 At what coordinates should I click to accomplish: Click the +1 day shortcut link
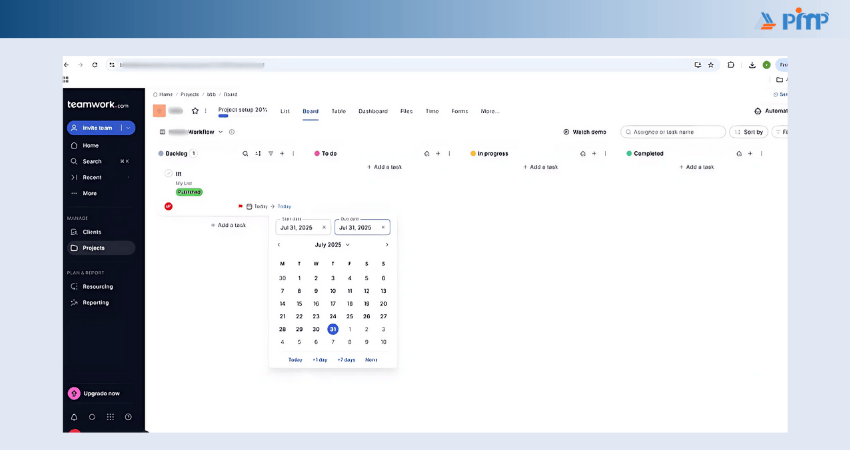pos(320,360)
